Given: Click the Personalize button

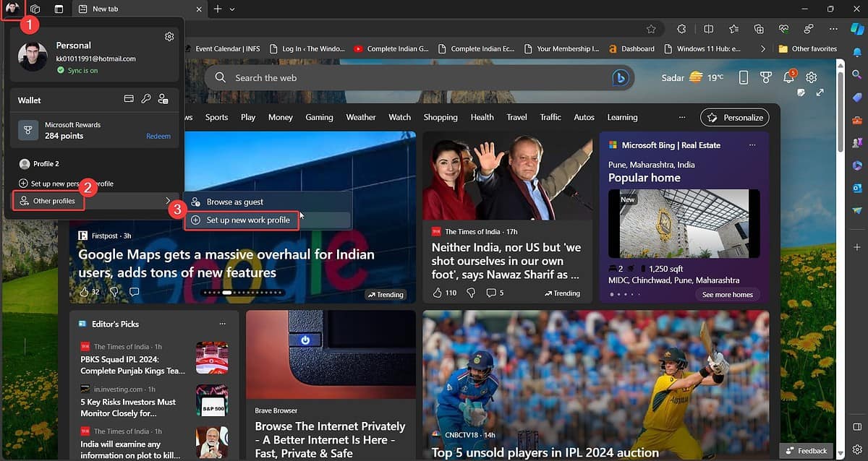Looking at the screenshot, I should pyautogui.click(x=735, y=117).
